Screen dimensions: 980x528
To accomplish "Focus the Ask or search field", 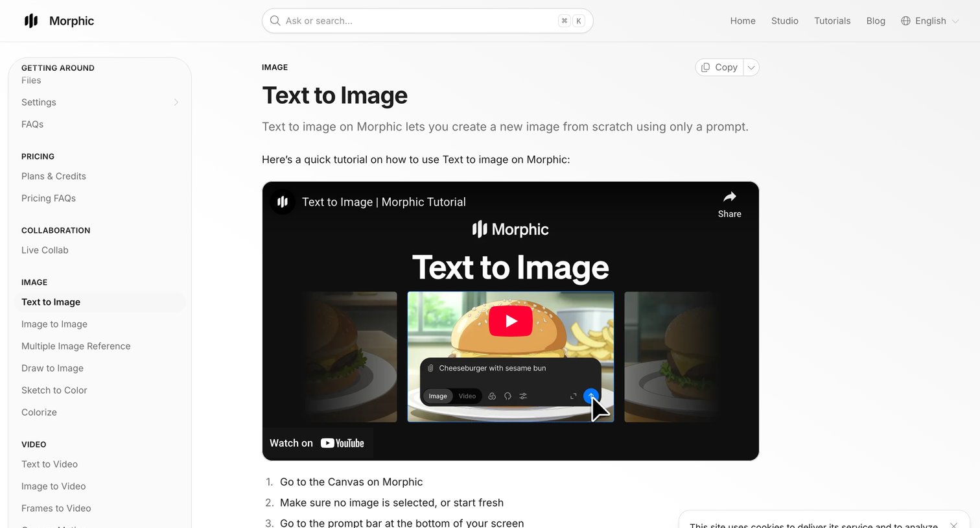I will click(427, 21).
